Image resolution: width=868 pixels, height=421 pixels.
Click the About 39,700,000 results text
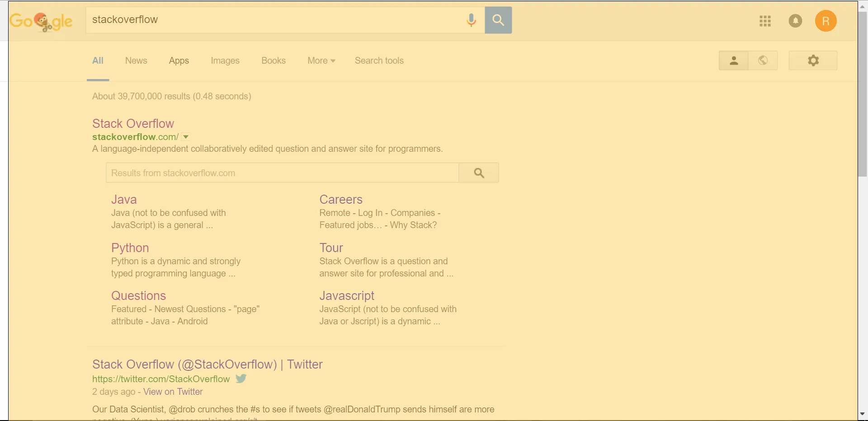172,96
